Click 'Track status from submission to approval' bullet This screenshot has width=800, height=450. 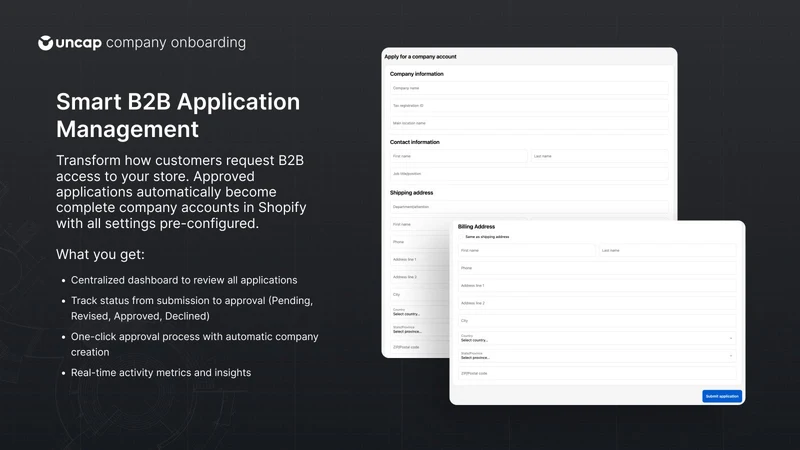(192, 308)
